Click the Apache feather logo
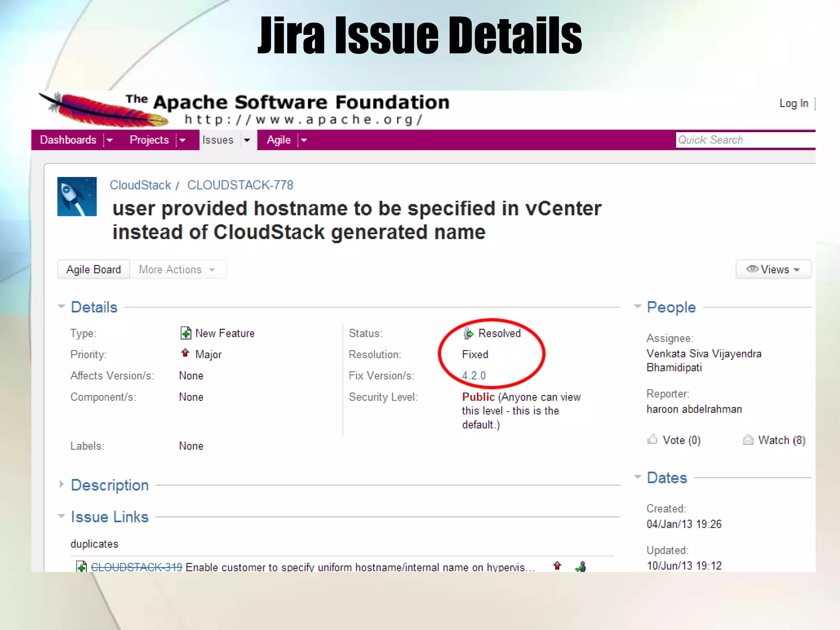Screen dimensions: 840x630 click(x=103, y=109)
